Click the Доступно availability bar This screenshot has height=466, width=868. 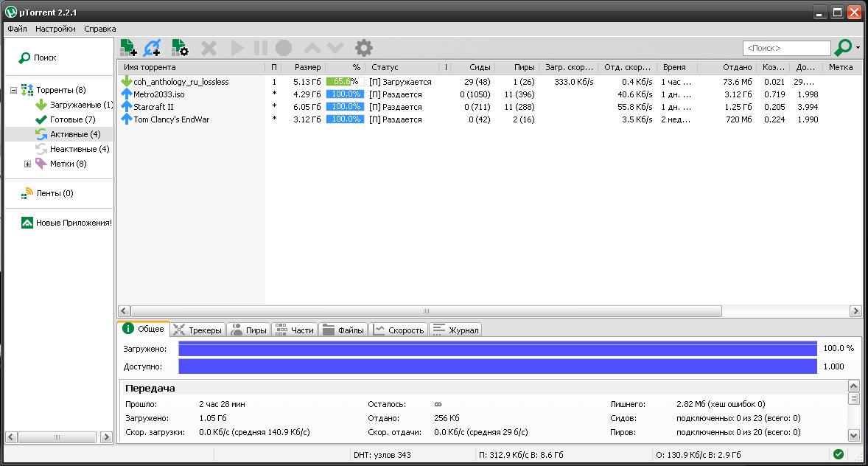click(x=497, y=366)
